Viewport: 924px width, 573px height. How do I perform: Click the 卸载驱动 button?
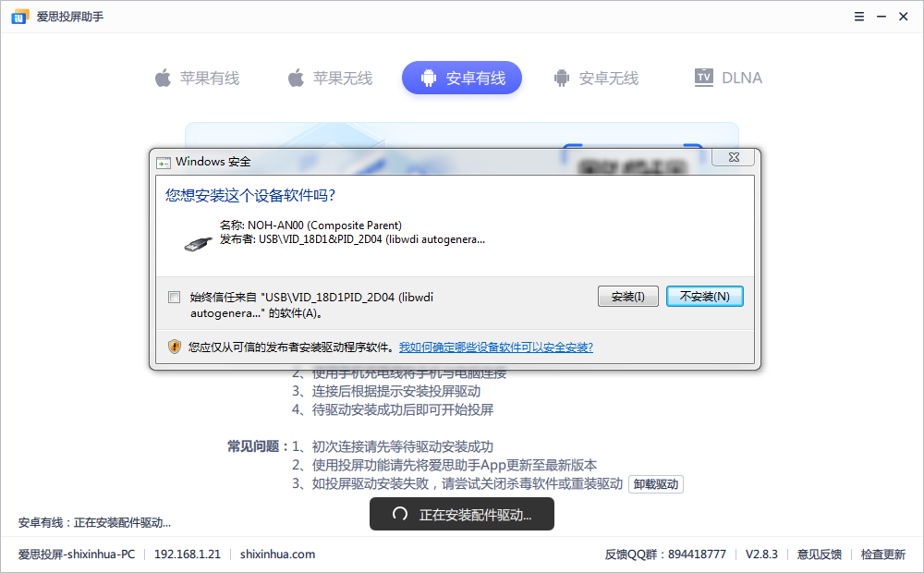tap(656, 484)
